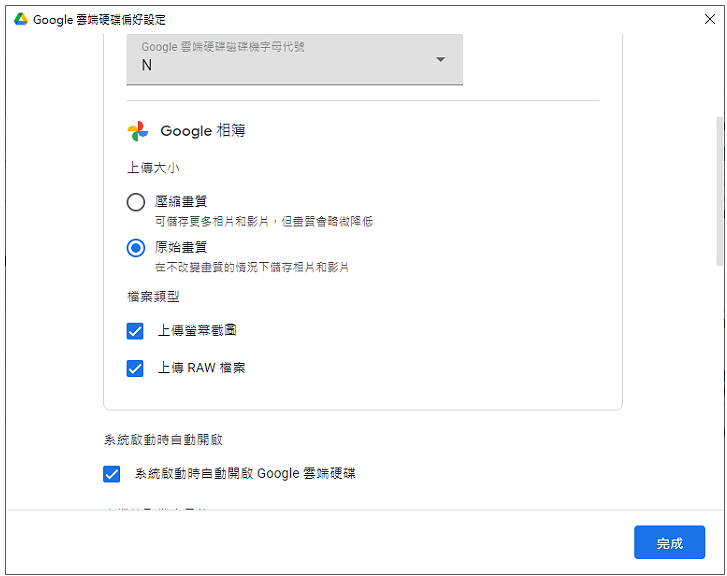Click the 上傳 RAW 檔案 label
The width and height of the screenshot is (727, 576).
tap(202, 368)
